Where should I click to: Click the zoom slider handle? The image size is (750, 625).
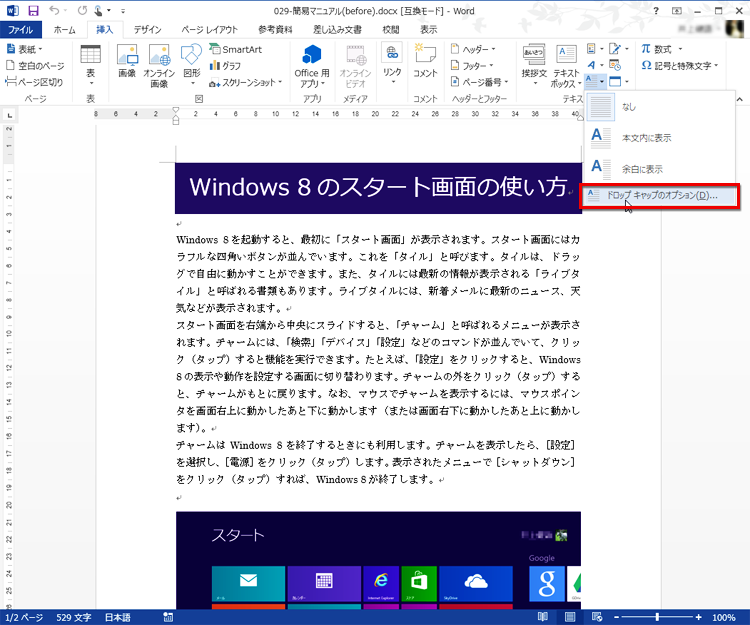[x=657, y=617]
